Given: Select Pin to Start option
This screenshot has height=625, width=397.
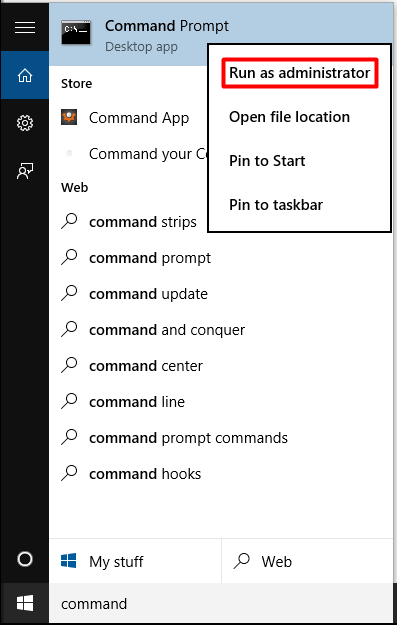Looking at the screenshot, I should tap(267, 161).
